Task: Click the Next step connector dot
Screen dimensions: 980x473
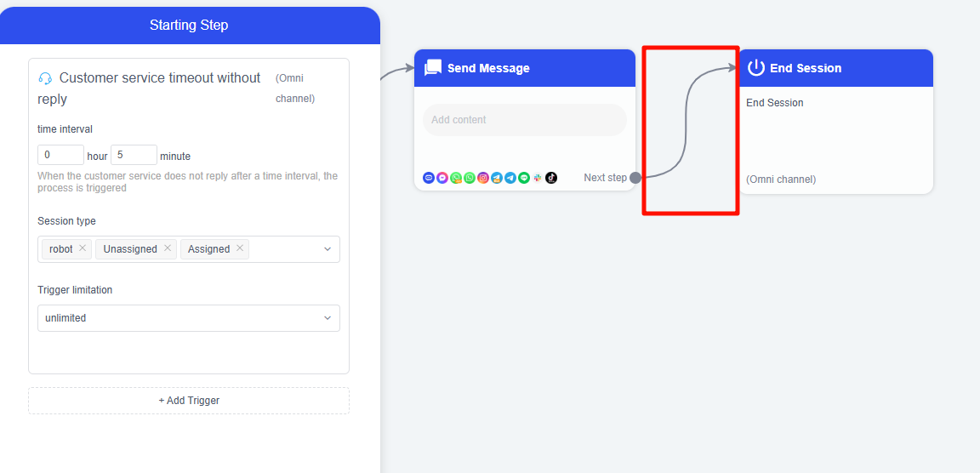Action: tap(635, 178)
